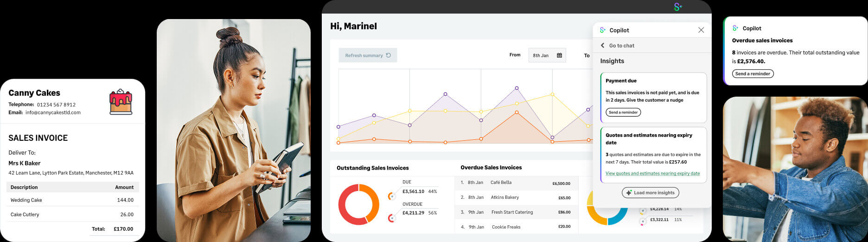Select the Cookie Freaks overdue invoice row
Viewport: 868px width, 242px height.
(516, 227)
